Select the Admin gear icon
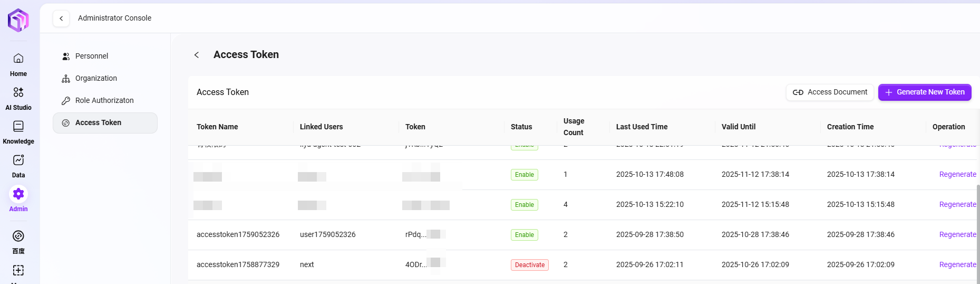980x284 pixels. click(x=18, y=194)
